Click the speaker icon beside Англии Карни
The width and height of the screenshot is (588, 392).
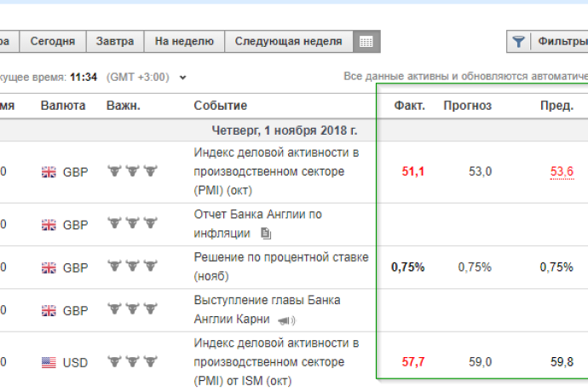[286, 320]
